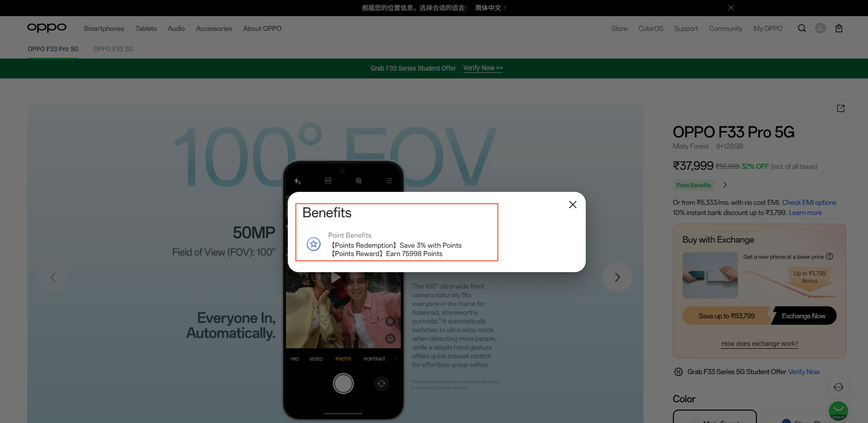Show the previous product image
868x423 pixels.
click(53, 277)
